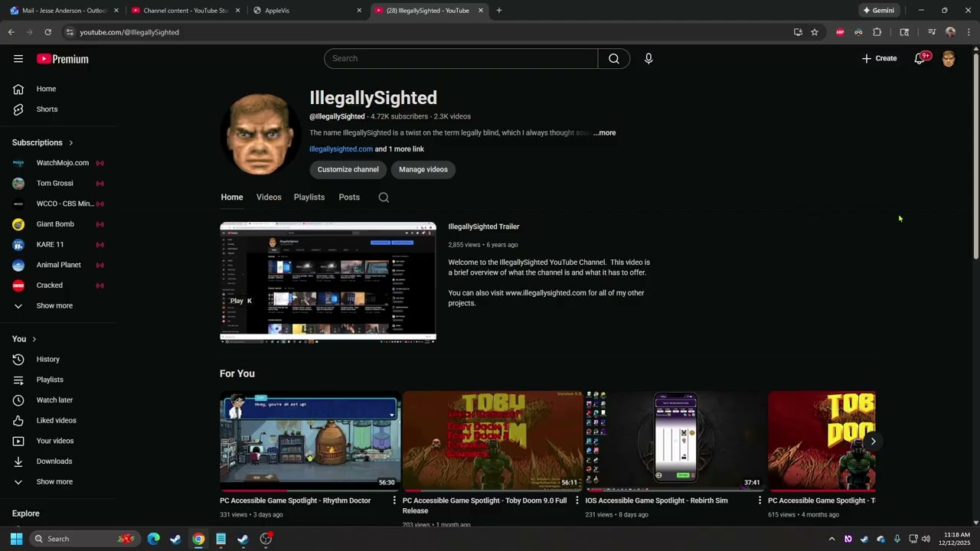Viewport: 980px width, 551px height.
Task: Open the illegallysighted.com link
Action: [x=341, y=149]
